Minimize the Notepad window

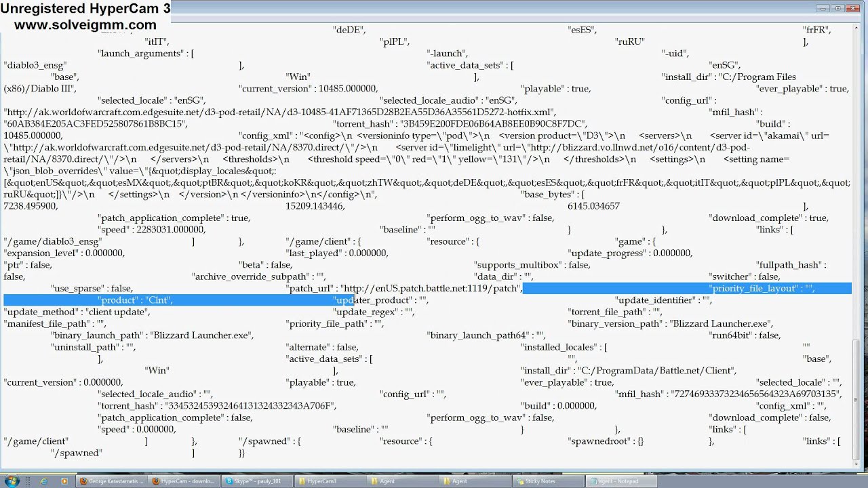(x=821, y=8)
